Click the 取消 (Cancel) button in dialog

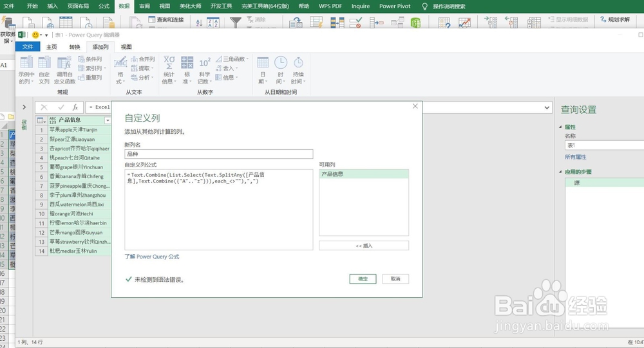[395, 279]
